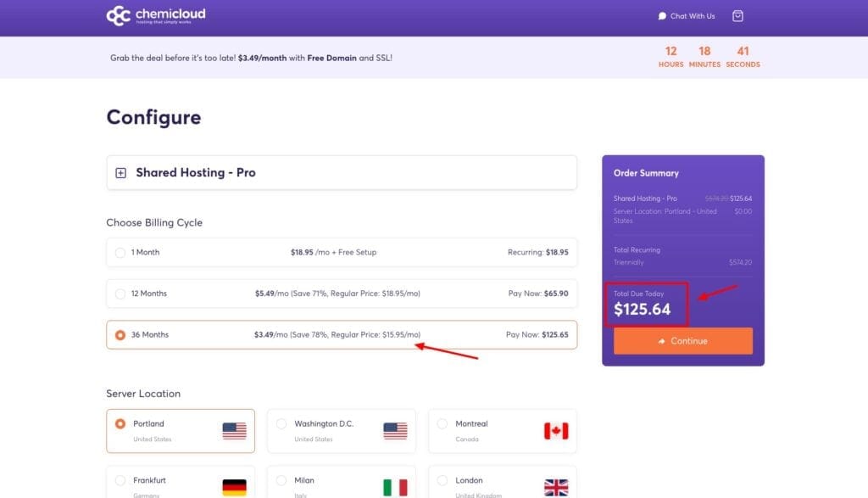Screen dimensions: 868x498
Task: Click the Total Due Today amount
Action: (x=643, y=311)
